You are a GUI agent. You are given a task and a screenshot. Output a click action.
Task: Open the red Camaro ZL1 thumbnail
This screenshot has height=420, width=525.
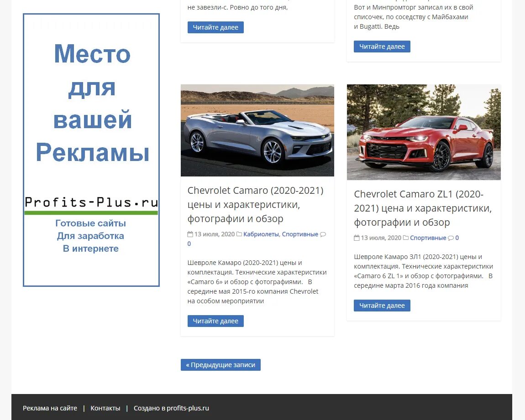point(424,132)
